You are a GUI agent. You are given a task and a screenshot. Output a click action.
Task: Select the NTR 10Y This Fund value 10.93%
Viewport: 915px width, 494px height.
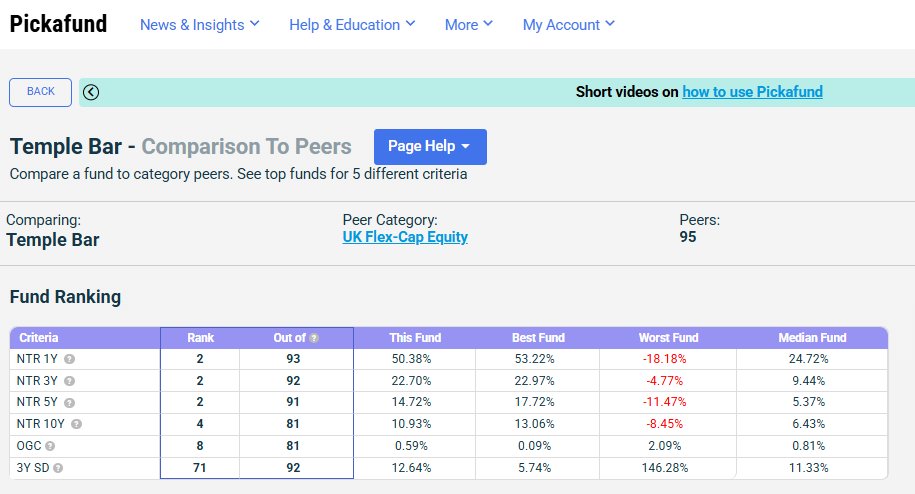(411, 424)
